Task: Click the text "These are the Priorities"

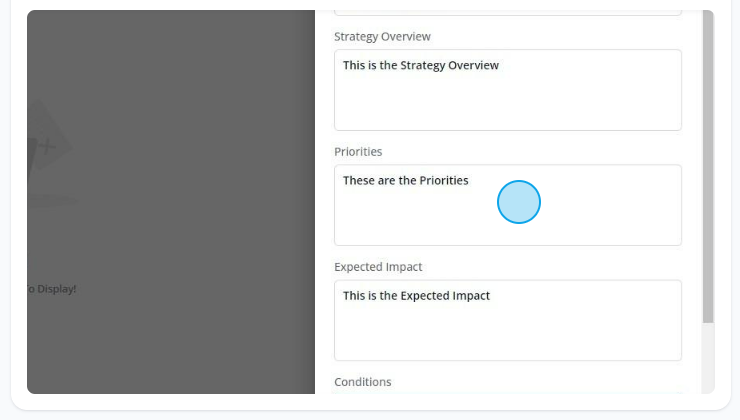Action: pyautogui.click(x=406, y=180)
